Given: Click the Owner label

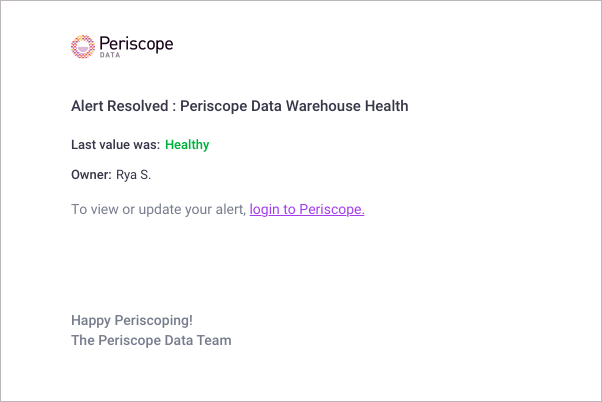Looking at the screenshot, I should [x=91, y=175].
